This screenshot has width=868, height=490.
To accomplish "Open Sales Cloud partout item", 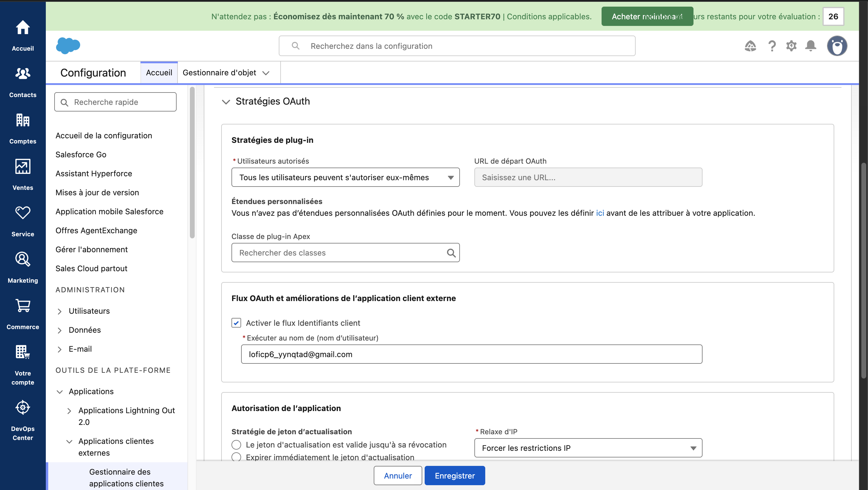I will point(91,269).
